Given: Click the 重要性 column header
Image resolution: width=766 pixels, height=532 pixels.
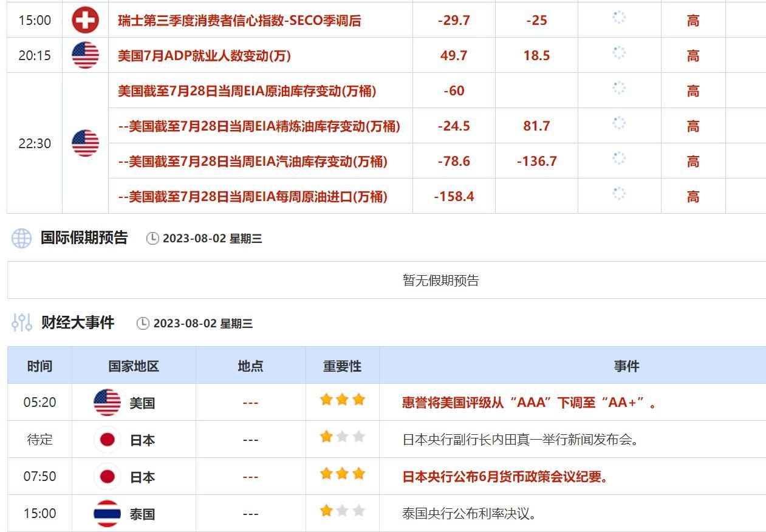Looking at the screenshot, I should [x=342, y=366].
